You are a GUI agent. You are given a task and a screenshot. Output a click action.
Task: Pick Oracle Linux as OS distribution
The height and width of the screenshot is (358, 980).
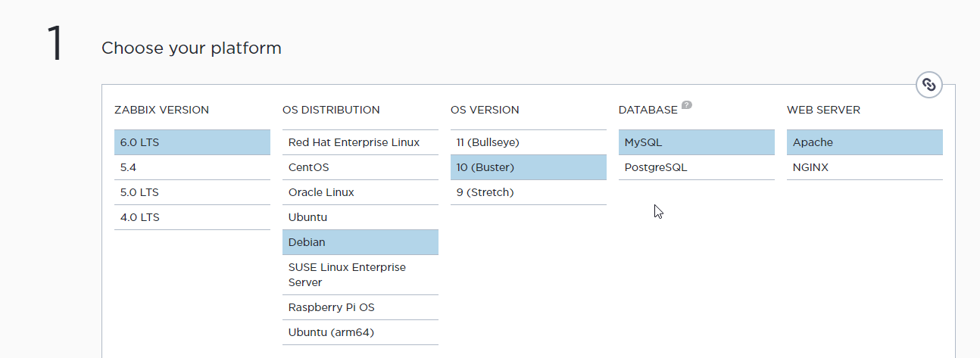click(x=360, y=192)
